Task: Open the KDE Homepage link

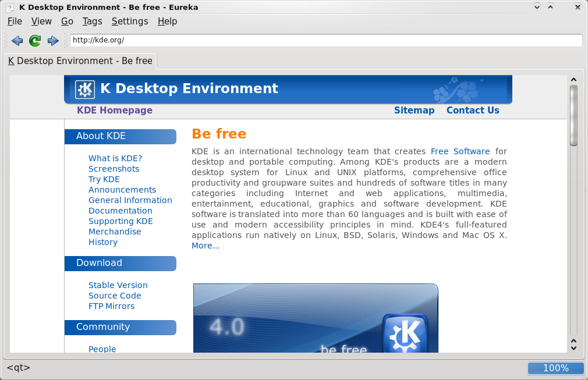Action: coord(115,110)
